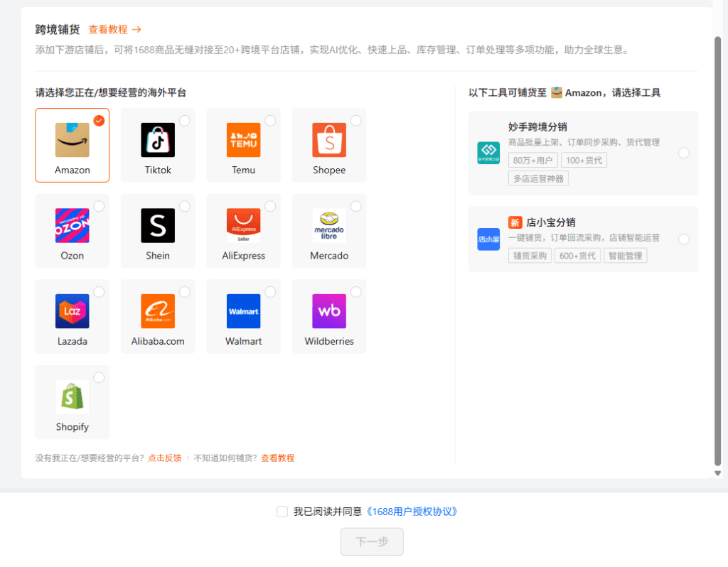Click the Wildberries label text
This screenshot has height=567, width=728.
(x=329, y=341)
